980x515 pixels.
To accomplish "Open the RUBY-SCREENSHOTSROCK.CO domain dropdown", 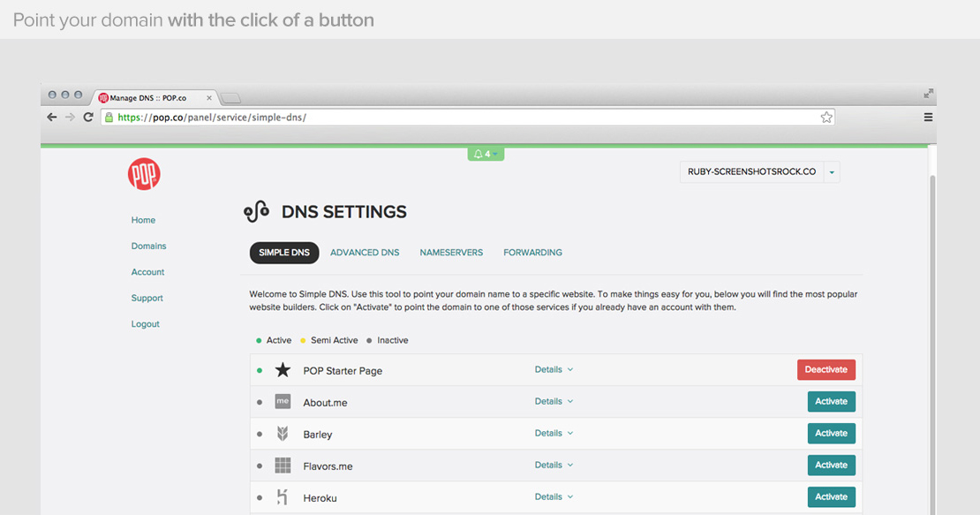I will [759, 172].
